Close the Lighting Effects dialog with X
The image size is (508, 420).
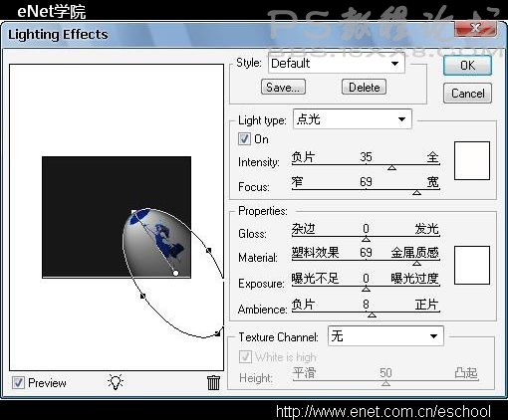point(476,29)
